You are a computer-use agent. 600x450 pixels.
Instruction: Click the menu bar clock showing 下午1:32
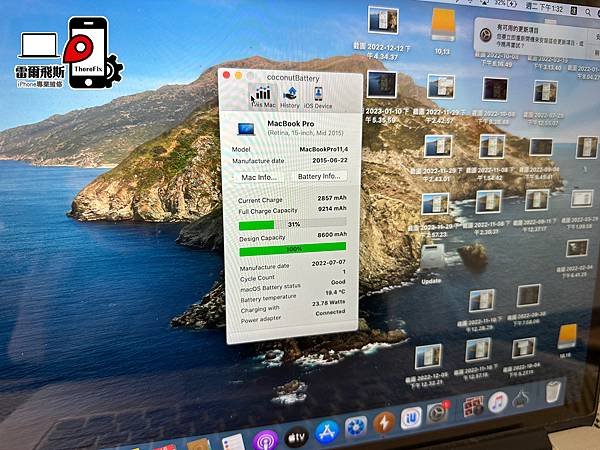(x=544, y=7)
